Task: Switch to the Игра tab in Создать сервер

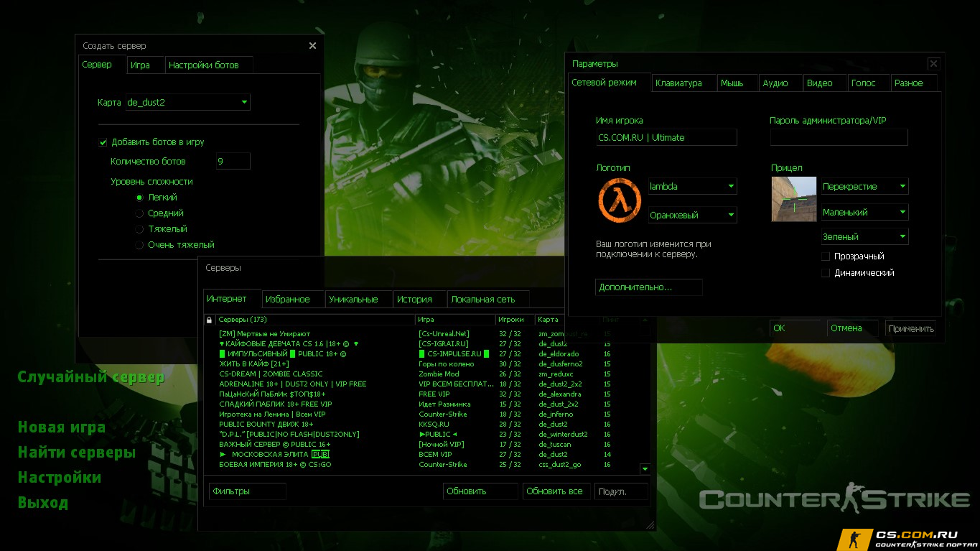Action: pyautogui.click(x=146, y=65)
